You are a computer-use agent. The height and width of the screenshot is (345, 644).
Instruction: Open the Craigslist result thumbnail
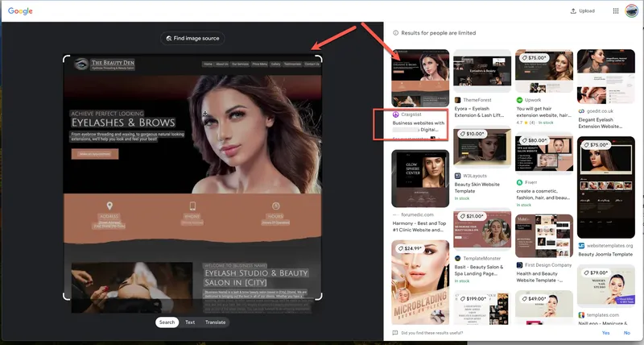click(x=420, y=78)
